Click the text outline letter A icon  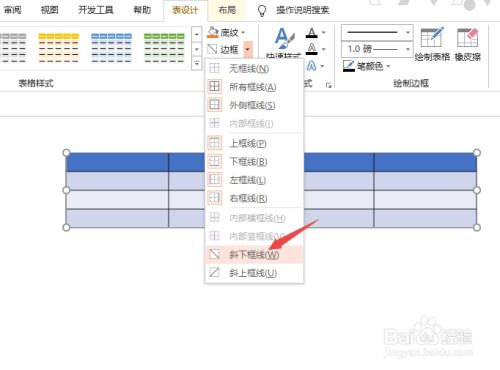(312, 49)
